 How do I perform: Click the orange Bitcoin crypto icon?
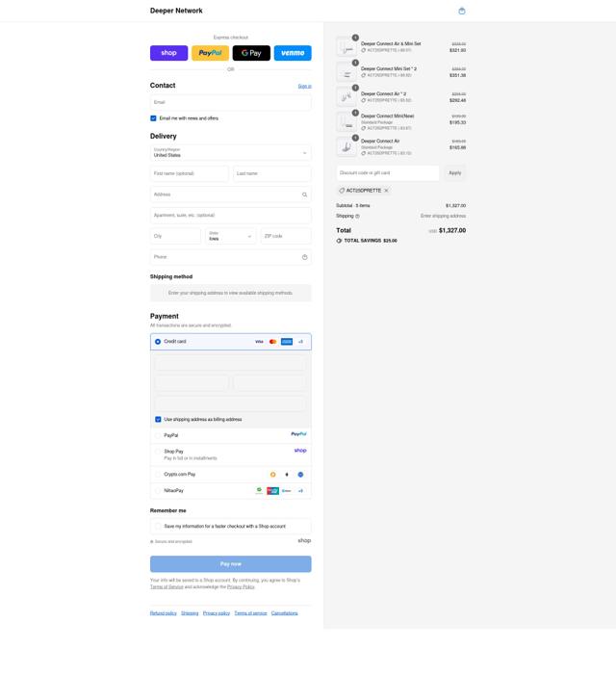click(x=272, y=475)
